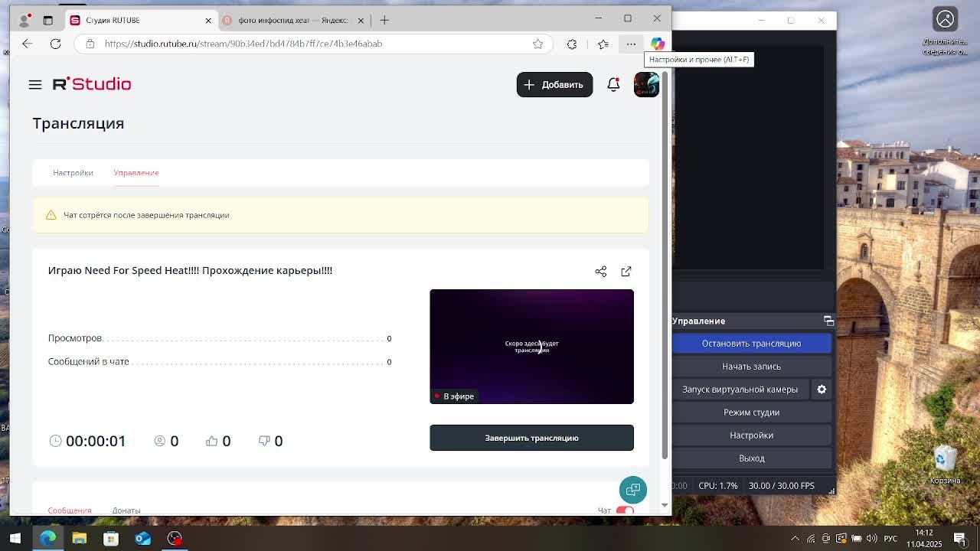Click the viewers count icon
Viewport: 980px width, 551px height.
pyautogui.click(x=160, y=441)
